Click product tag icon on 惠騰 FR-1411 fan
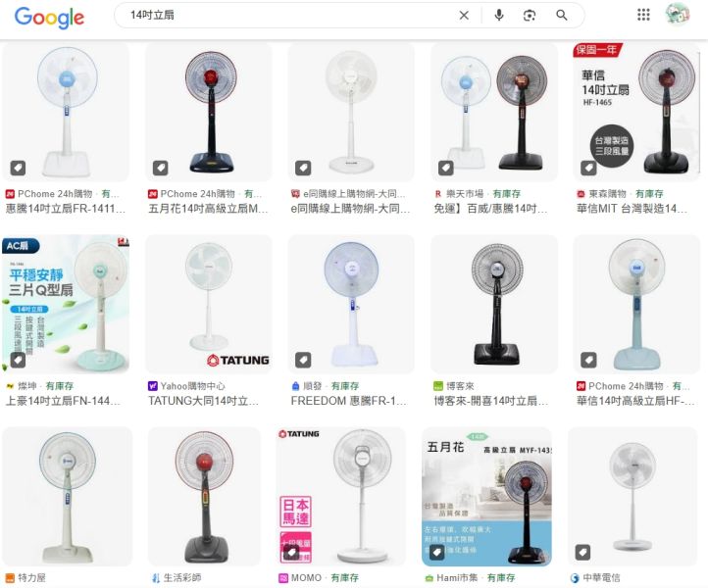This screenshot has height=588, width=708. click(x=18, y=168)
